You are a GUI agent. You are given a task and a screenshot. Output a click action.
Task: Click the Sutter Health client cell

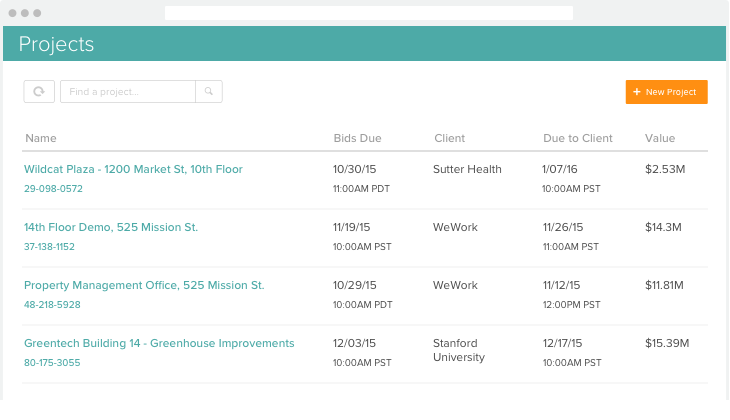(x=467, y=169)
